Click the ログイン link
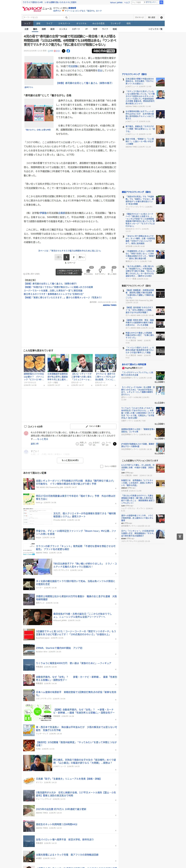The width and height of the screenshot is (186, 868). [x=57, y=11]
